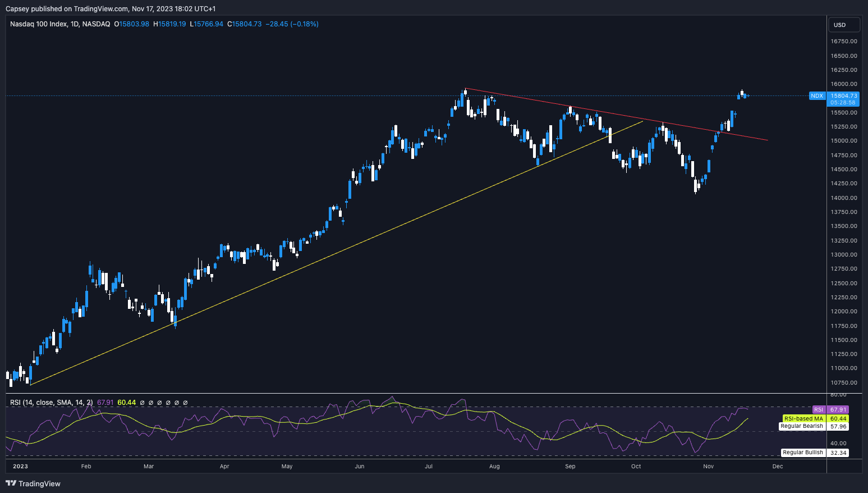Click the price change value −28.45 (−0.18%)
Viewport: 868px width, 493px height.
[292, 24]
